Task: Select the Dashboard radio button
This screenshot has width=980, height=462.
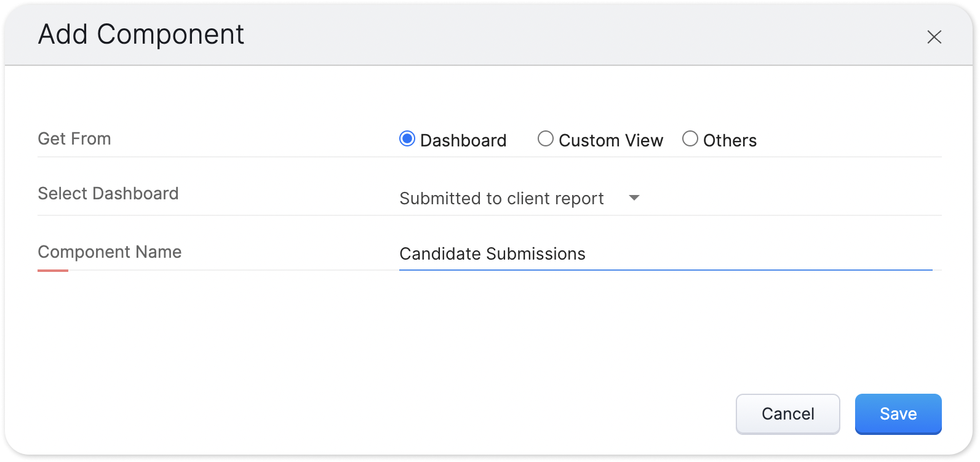Action: click(x=407, y=139)
